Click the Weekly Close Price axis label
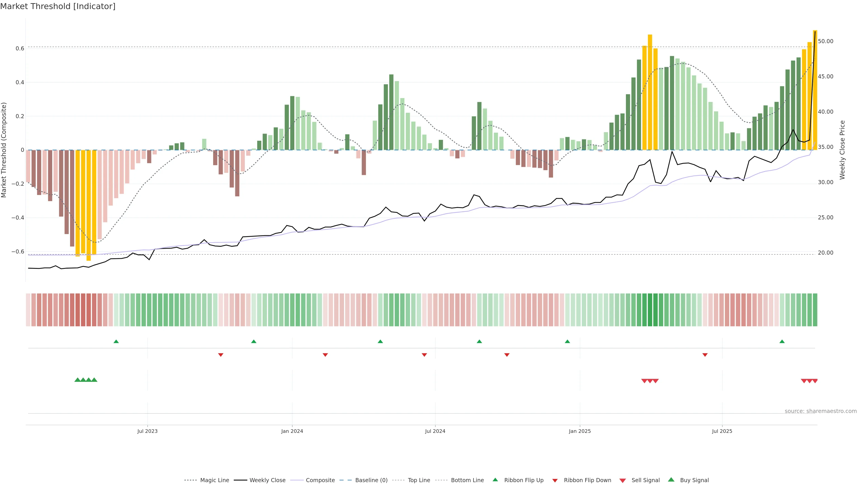 pyautogui.click(x=842, y=150)
